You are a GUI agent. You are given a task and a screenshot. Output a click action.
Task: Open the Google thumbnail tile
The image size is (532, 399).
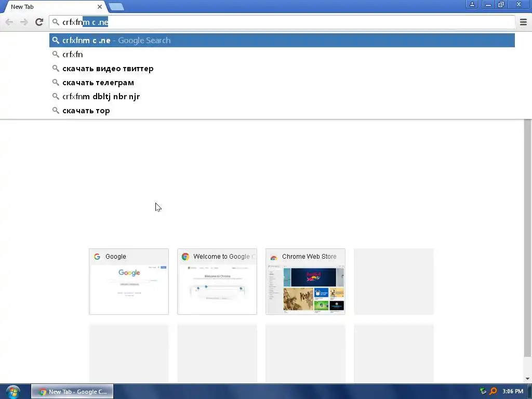click(x=129, y=282)
